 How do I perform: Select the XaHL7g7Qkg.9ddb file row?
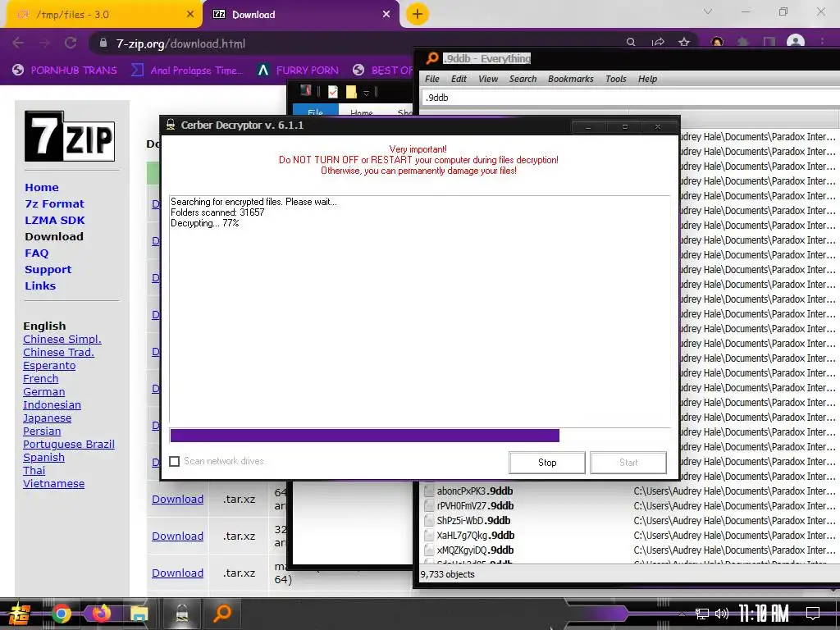click(629, 535)
